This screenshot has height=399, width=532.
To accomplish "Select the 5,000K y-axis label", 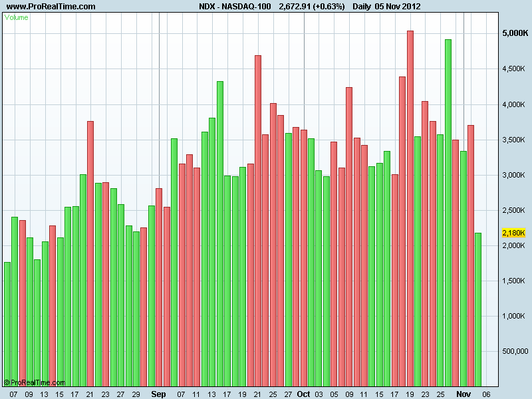I will [515, 33].
